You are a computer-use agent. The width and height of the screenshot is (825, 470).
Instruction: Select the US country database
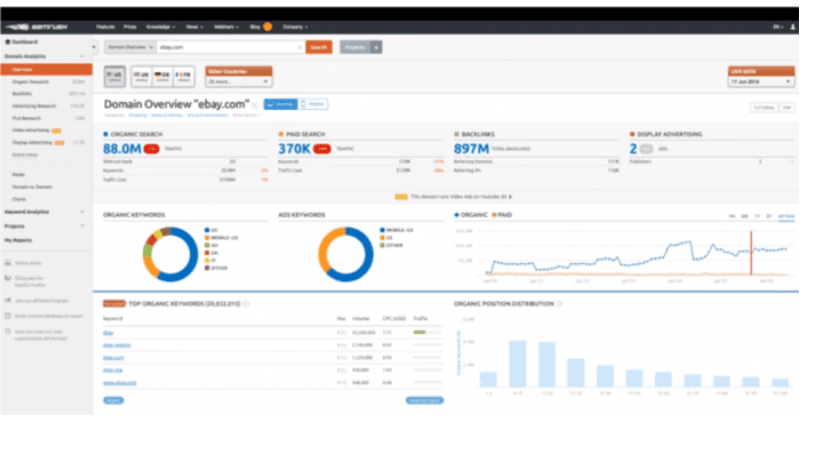point(114,76)
